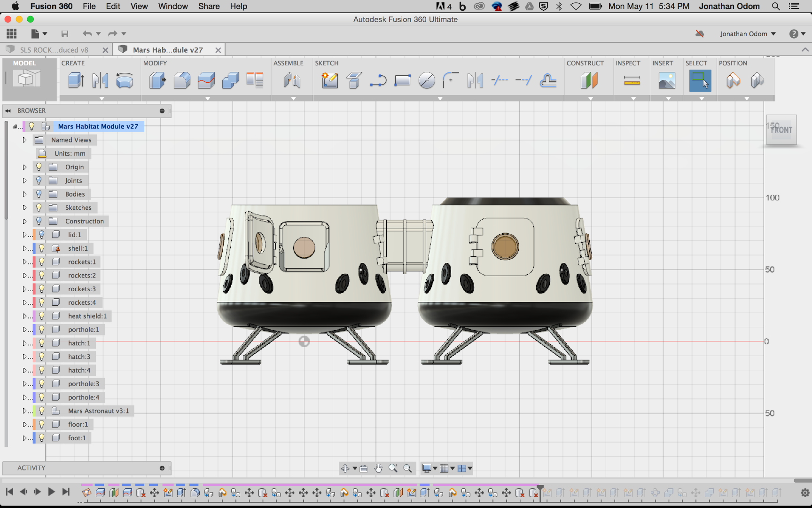The height and width of the screenshot is (508, 812).
Task: Select the Sketch Rectangle tool
Action: point(402,80)
